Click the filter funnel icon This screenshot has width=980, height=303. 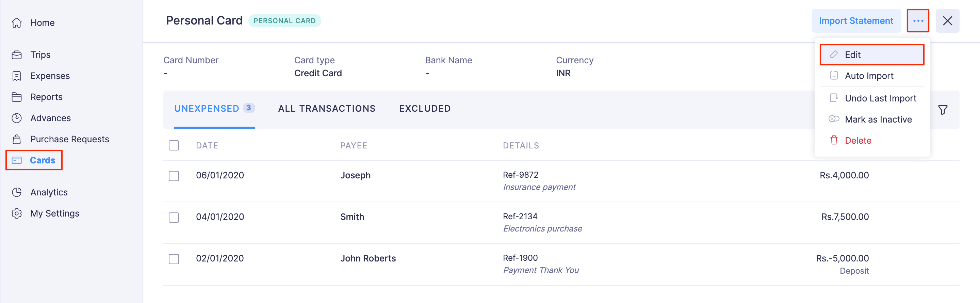942,110
